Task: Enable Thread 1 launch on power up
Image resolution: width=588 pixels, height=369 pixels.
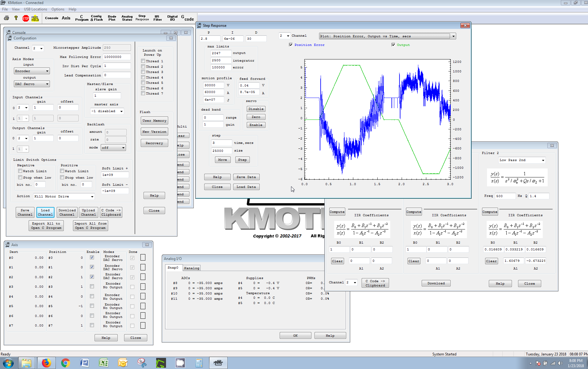Action: pos(143,61)
